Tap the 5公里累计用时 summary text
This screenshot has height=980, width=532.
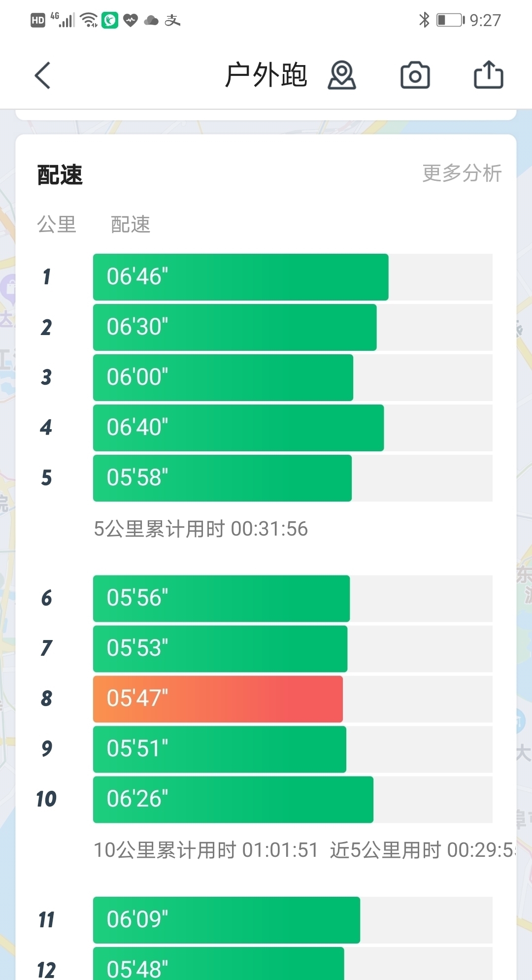click(200, 529)
